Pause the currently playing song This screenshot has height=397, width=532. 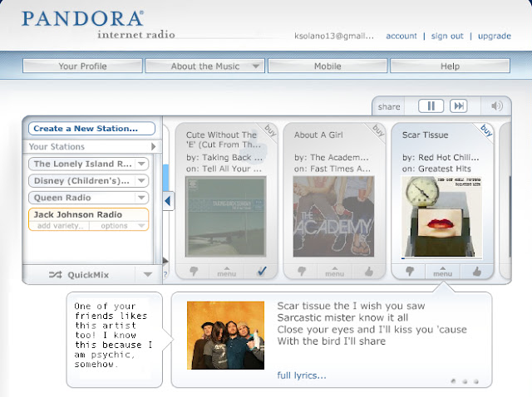[431, 106]
